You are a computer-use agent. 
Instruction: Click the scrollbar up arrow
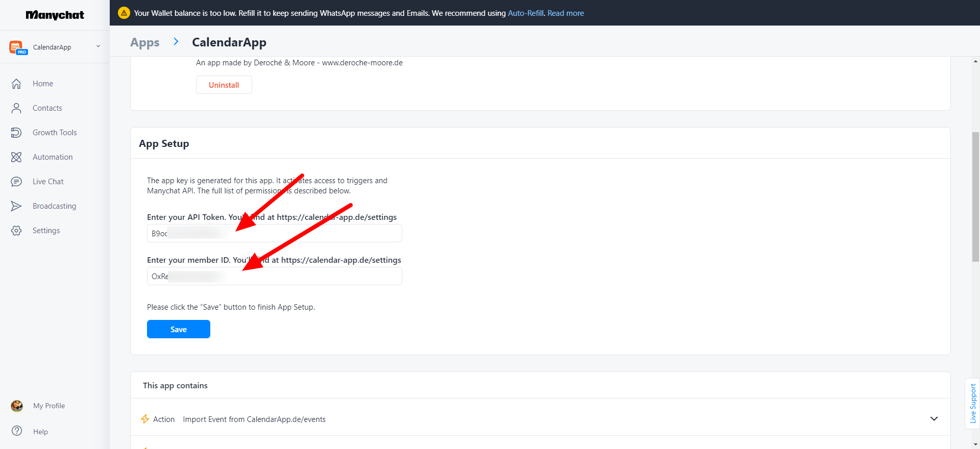(975, 62)
